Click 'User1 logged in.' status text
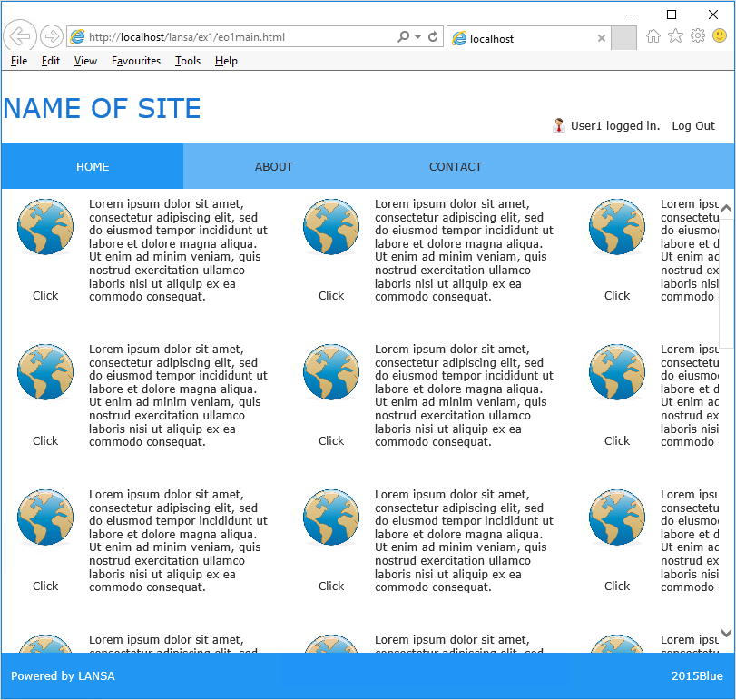 tap(615, 126)
